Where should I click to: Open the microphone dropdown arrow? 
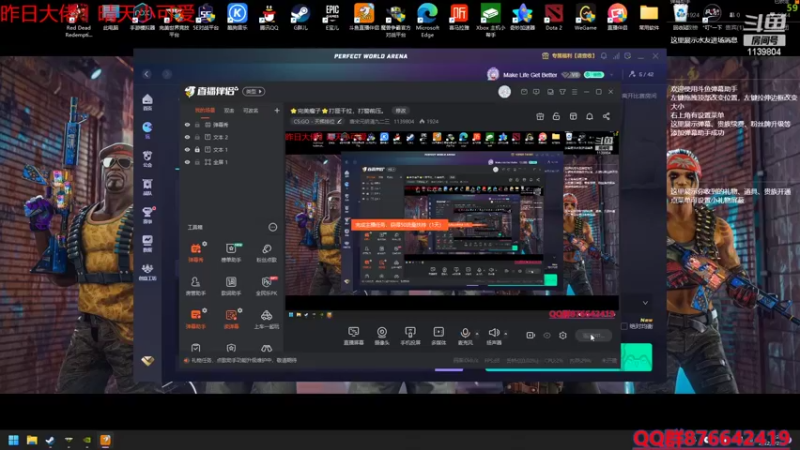477,334
